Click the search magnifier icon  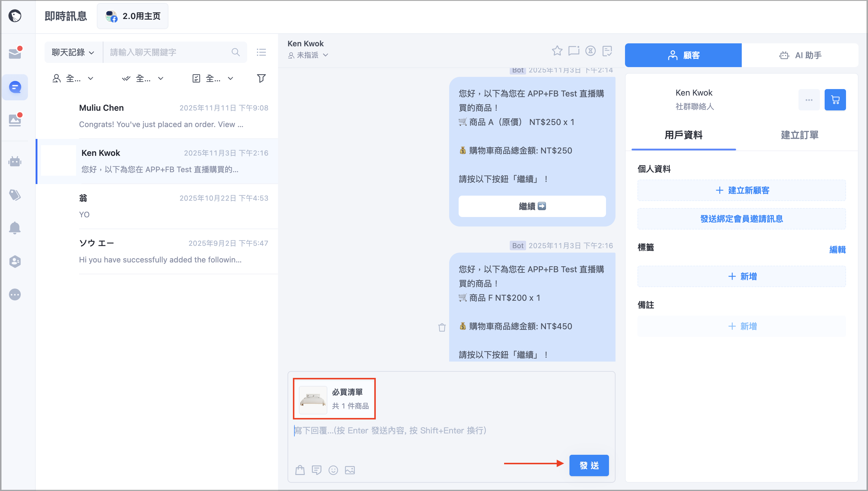236,52
